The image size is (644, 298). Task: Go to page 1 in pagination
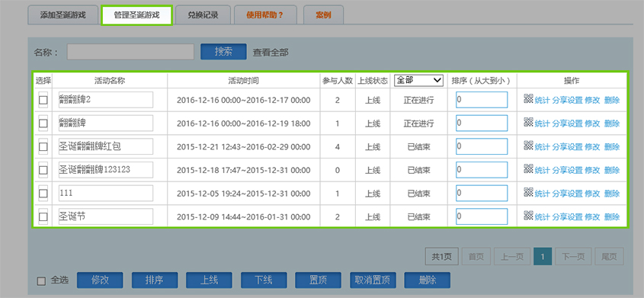(x=543, y=257)
